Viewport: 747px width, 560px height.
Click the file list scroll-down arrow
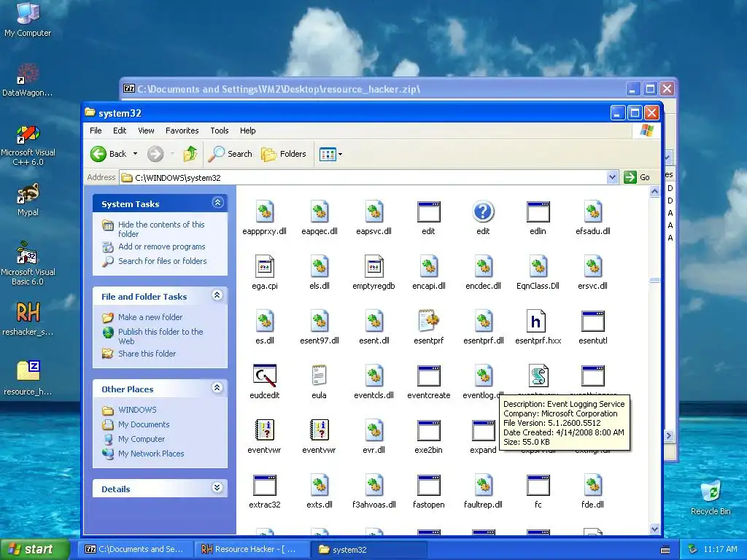point(654,529)
